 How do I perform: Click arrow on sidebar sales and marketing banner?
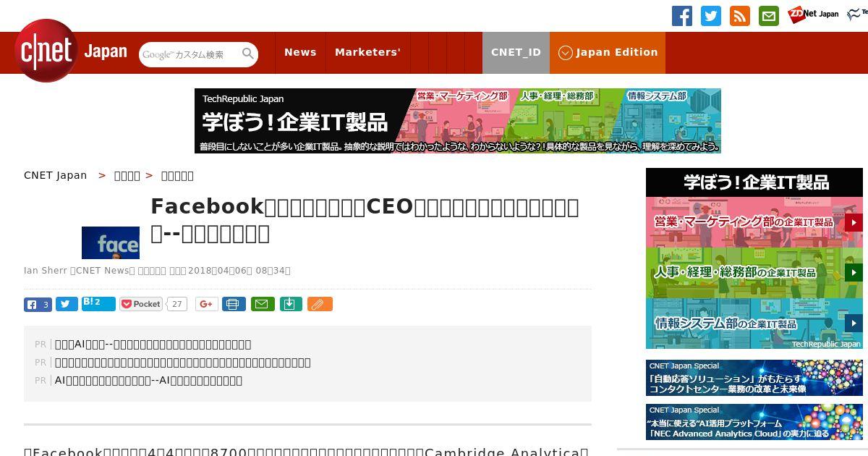(x=854, y=222)
